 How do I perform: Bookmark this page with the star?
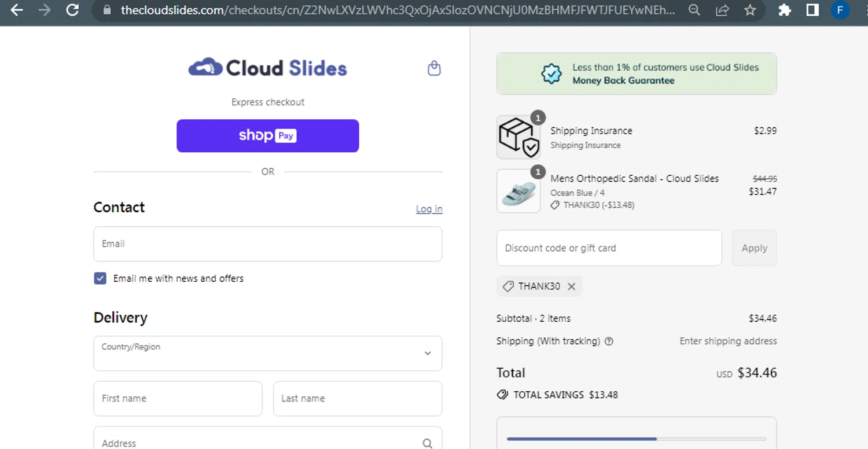[750, 10]
